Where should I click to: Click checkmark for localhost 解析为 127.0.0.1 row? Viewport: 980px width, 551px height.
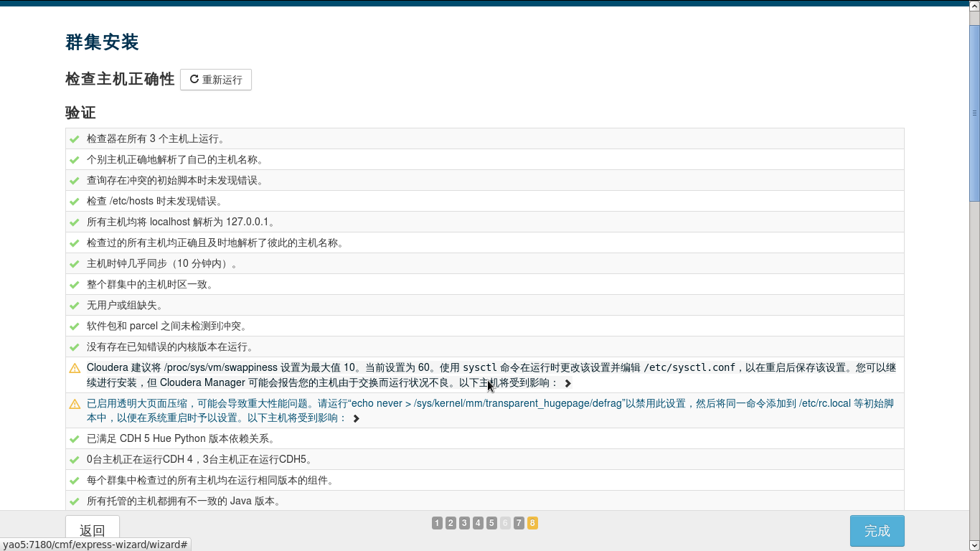pos(75,222)
